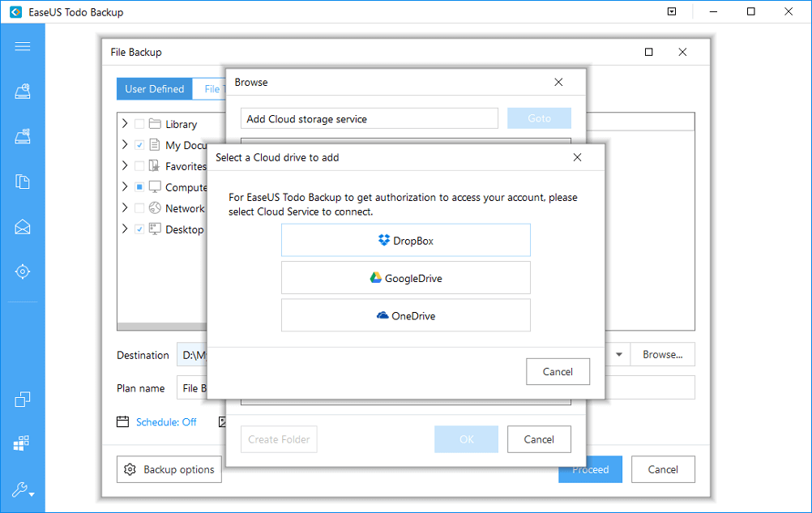Click the Proceed button

[590, 469]
